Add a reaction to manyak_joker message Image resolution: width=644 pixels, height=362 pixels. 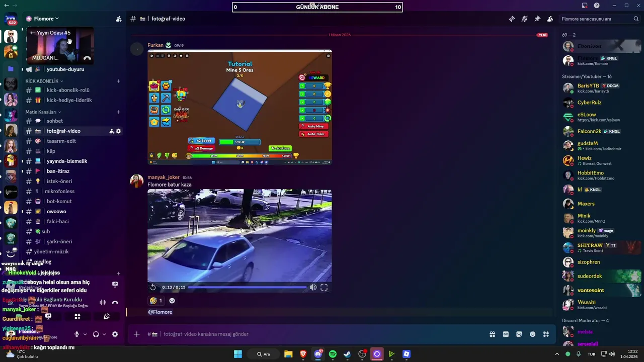click(172, 301)
